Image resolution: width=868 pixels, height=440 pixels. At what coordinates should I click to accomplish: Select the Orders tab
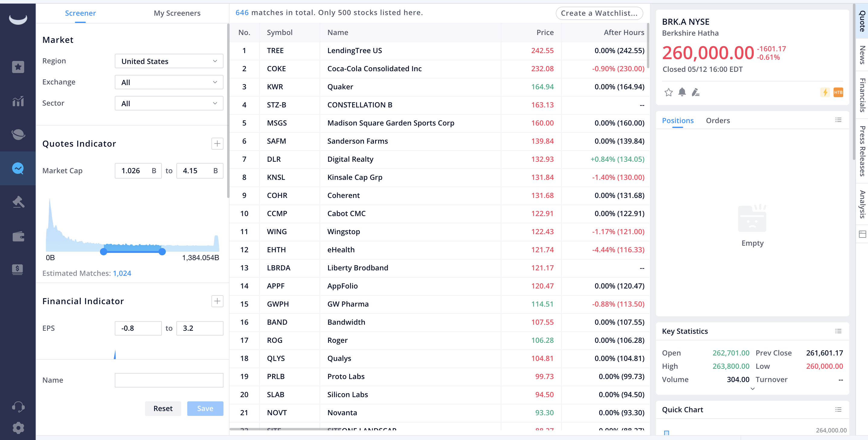click(x=718, y=120)
